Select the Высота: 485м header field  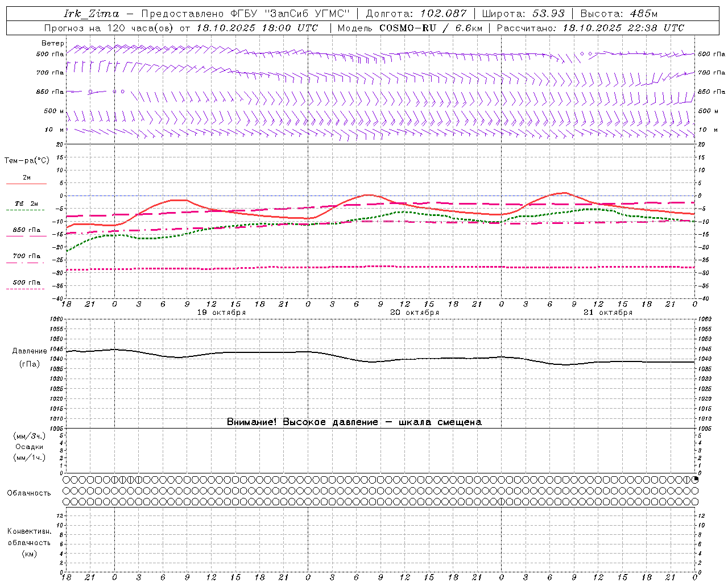619,14
